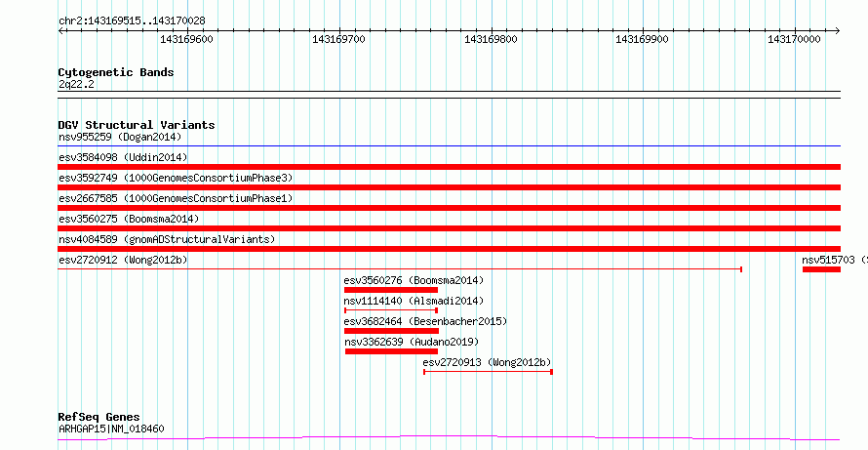Click the red bar under esv3560276

coord(391,290)
